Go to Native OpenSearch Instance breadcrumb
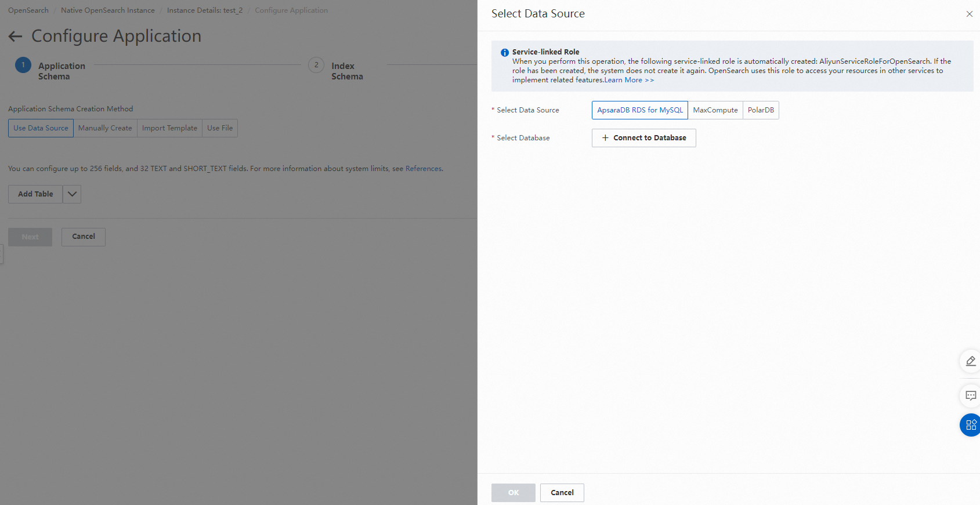Image resolution: width=980 pixels, height=505 pixels. (x=108, y=10)
